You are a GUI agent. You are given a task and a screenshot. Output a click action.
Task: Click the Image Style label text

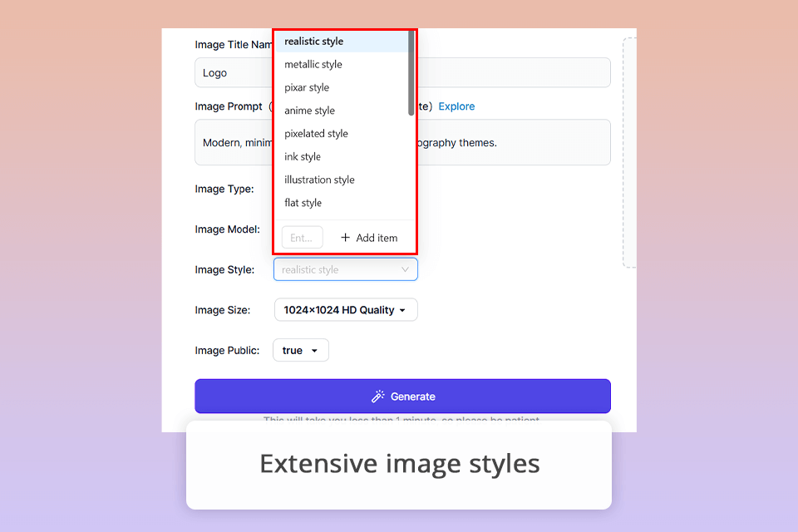[224, 270]
